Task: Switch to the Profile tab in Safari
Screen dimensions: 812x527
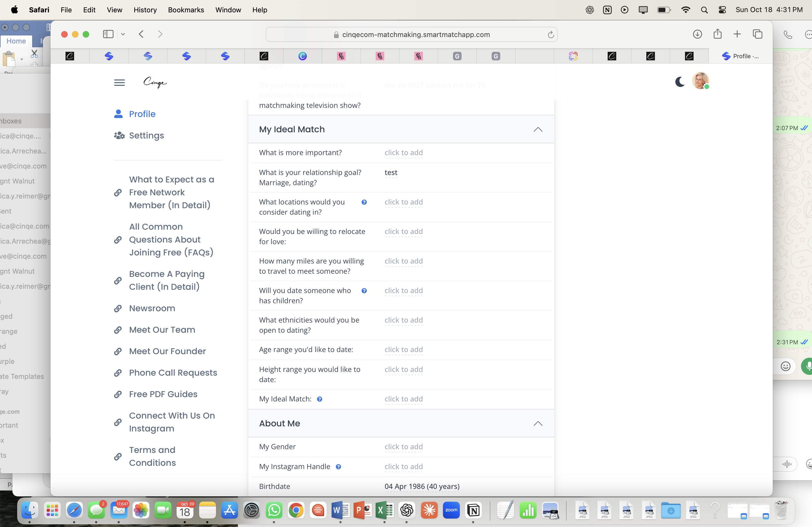Action: 740,56
